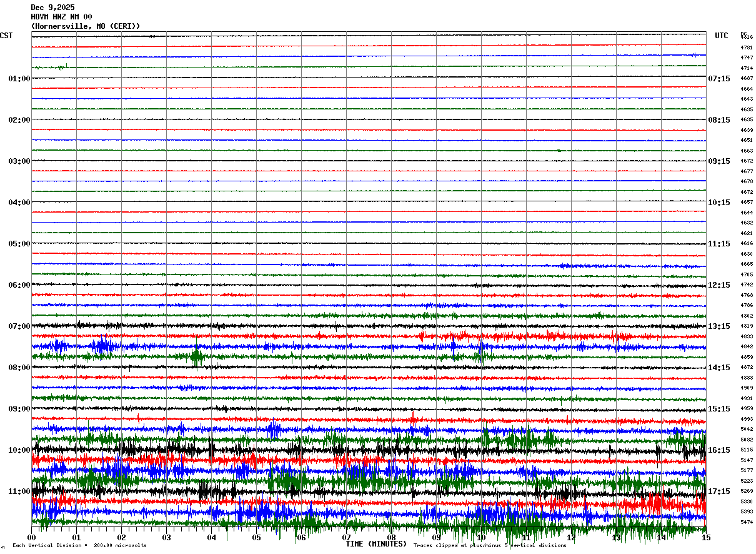Click the 'Each Vertical Division = 200.00 microvolts' note
Viewport: 756px width, 554px height.
point(80,545)
